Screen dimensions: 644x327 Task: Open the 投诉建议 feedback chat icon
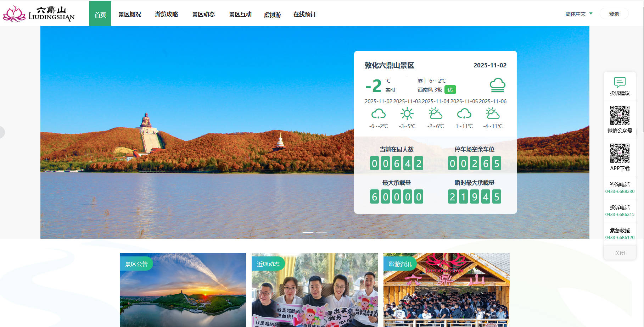[x=620, y=82]
